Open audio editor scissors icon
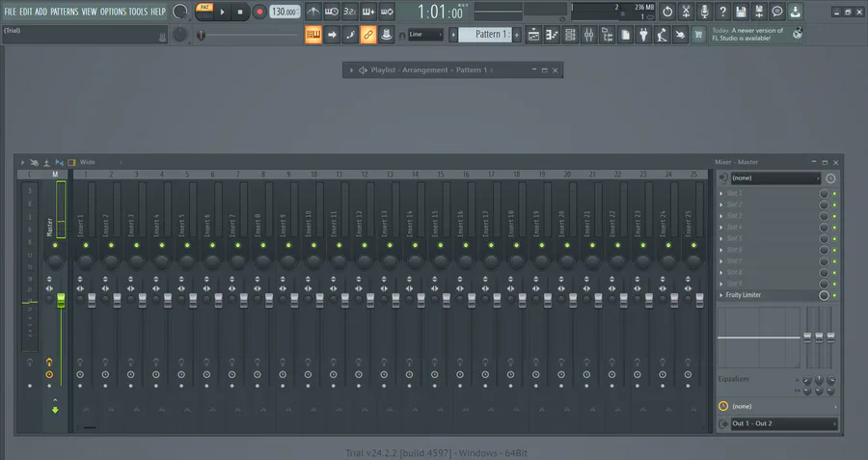Image resolution: width=868 pixels, height=460 pixels. [x=686, y=11]
